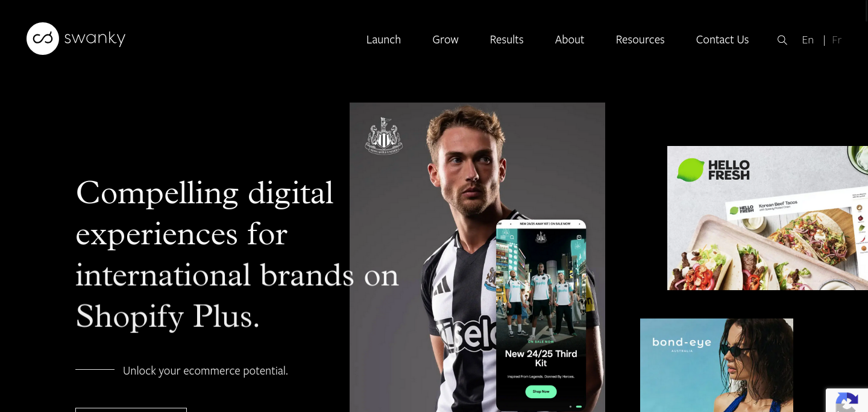The width and height of the screenshot is (868, 412).
Task: Click the Newcastle United crest
Action: [x=384, y=136]
